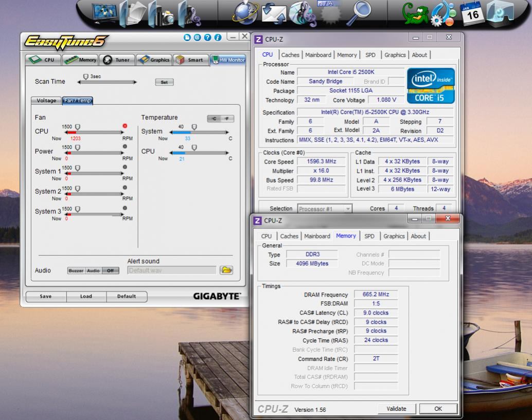Click the Name field Intel Core i5 2500K
Screen dimensions: 532x420
click(x=351, y=72)
